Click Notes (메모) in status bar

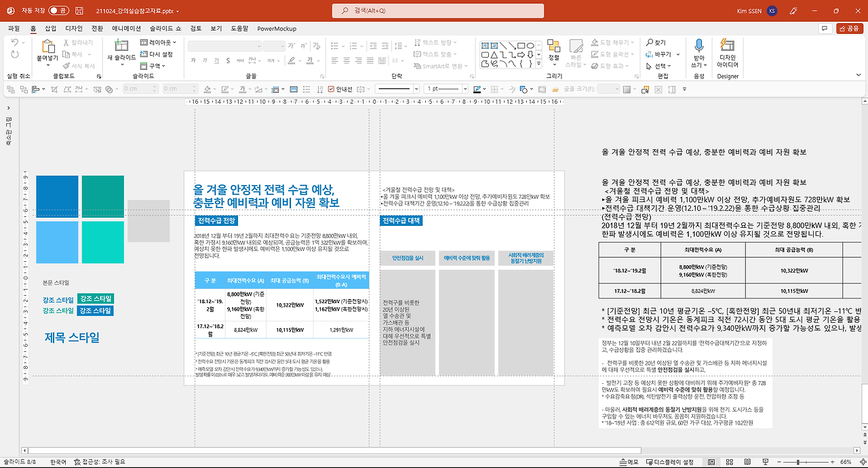[x=629, y=462]
